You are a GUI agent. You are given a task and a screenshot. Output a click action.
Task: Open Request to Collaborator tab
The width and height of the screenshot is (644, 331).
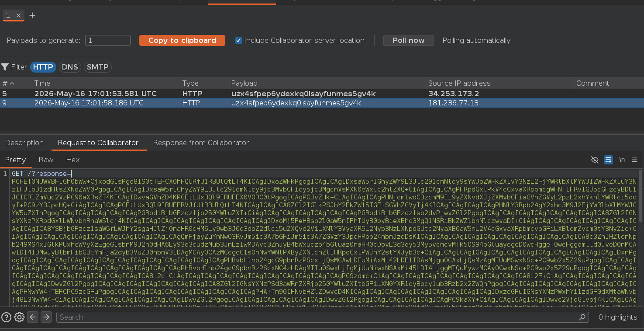98,143
